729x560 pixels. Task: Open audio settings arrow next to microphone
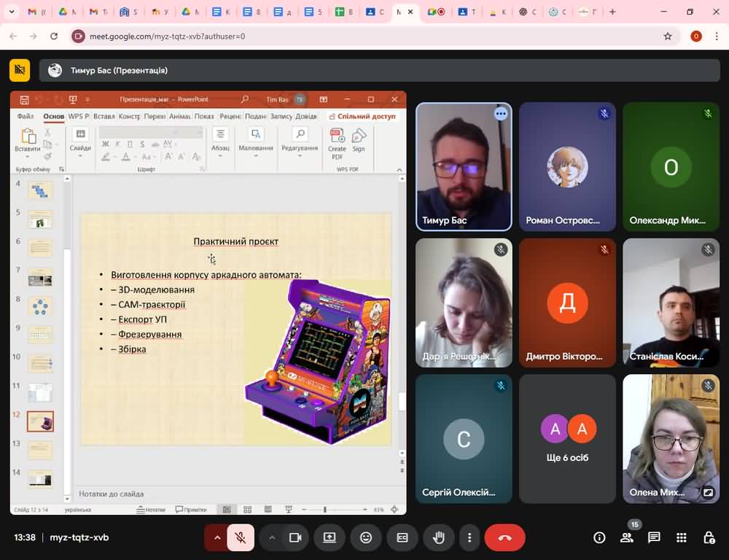click(x=217, y=537)
